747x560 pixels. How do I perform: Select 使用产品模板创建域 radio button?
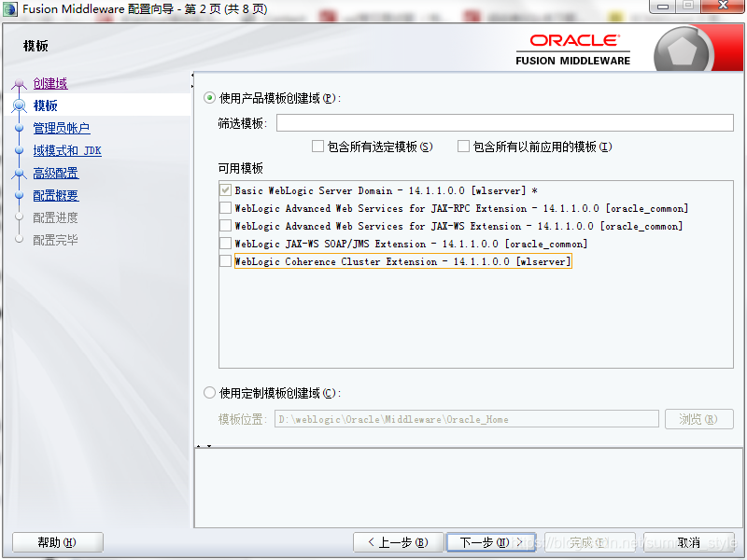pyautogui.click(x=209, y=98)
